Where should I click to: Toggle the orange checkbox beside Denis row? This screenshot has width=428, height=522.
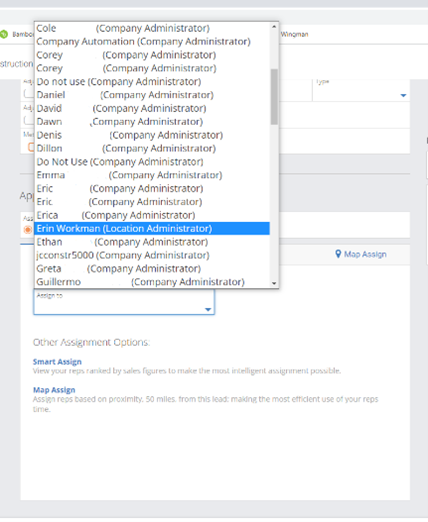tap(31, 147)
